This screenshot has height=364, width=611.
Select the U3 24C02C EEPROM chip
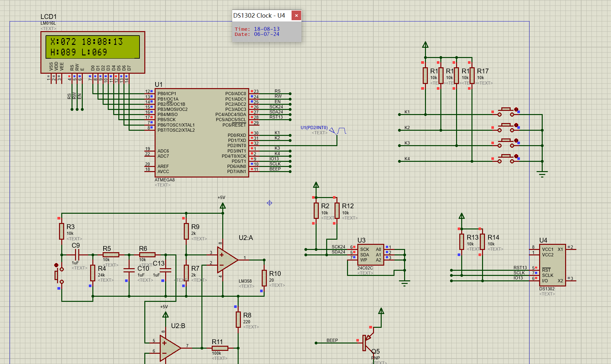(371, 254)
